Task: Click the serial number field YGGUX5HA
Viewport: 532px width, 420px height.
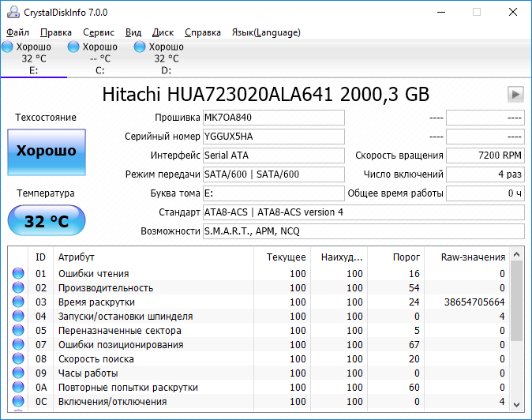Action: click(x=274, y=137)
